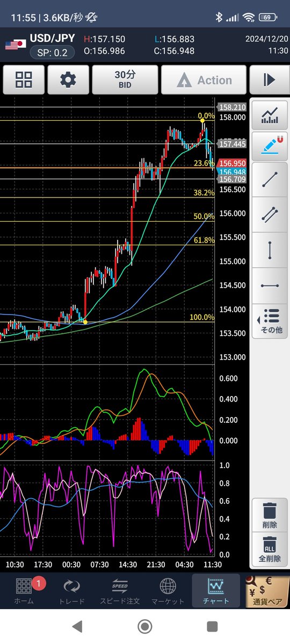This screenshot has width=290, height=644.
Task: Tap Android home circle button
Action: click(144, 626)
